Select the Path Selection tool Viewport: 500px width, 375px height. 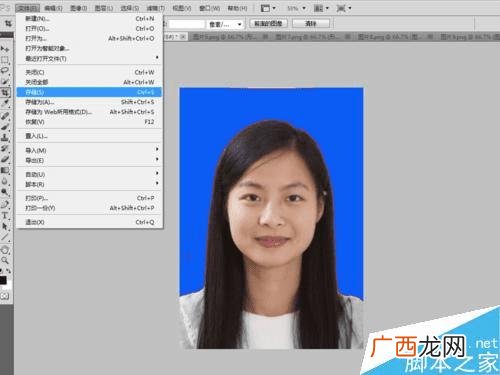5,226
